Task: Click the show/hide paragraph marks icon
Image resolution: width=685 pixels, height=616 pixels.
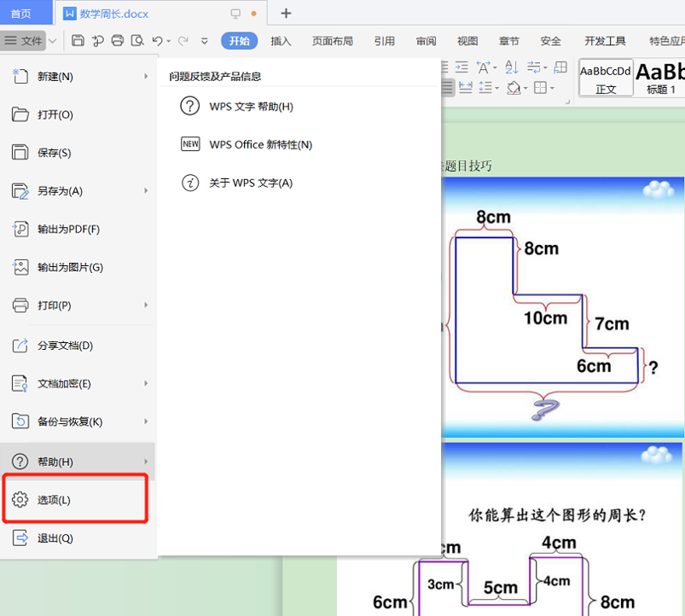Action: coord(534,67)
